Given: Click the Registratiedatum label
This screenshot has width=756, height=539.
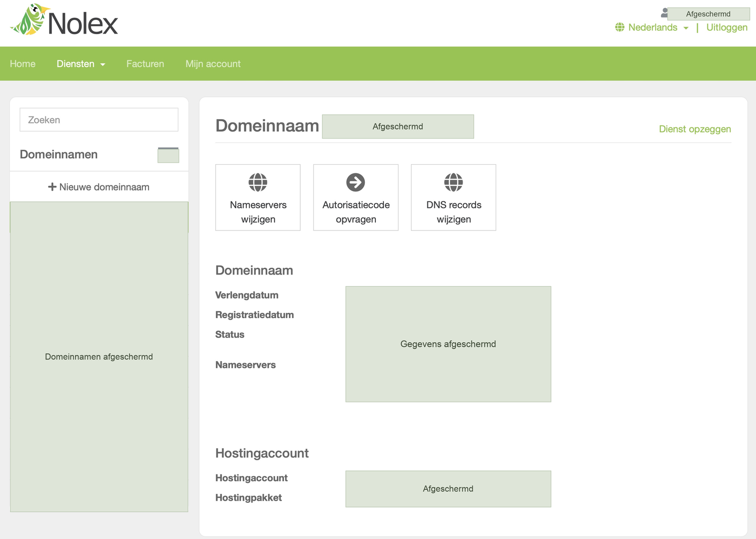Looking at the screenshot, I should [x=255, y=315].
